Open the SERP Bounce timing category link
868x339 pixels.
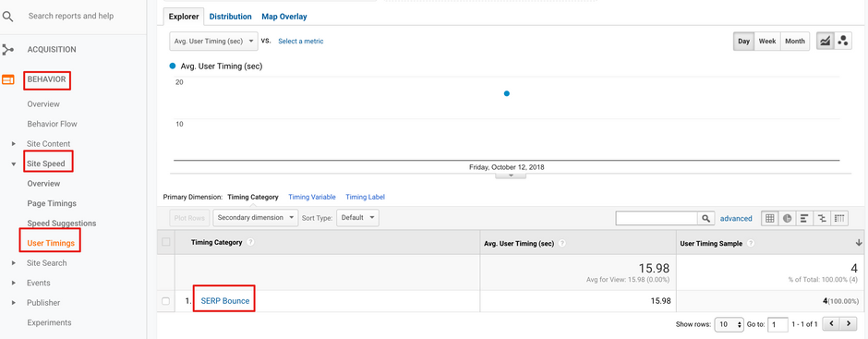[224, 301]
